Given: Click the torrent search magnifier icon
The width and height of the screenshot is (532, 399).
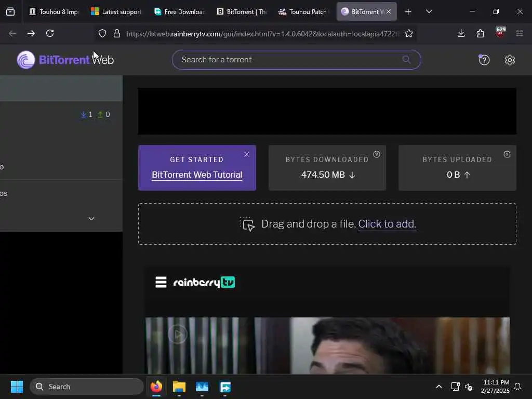Looking at the screenshot, I should click(406, 60).
